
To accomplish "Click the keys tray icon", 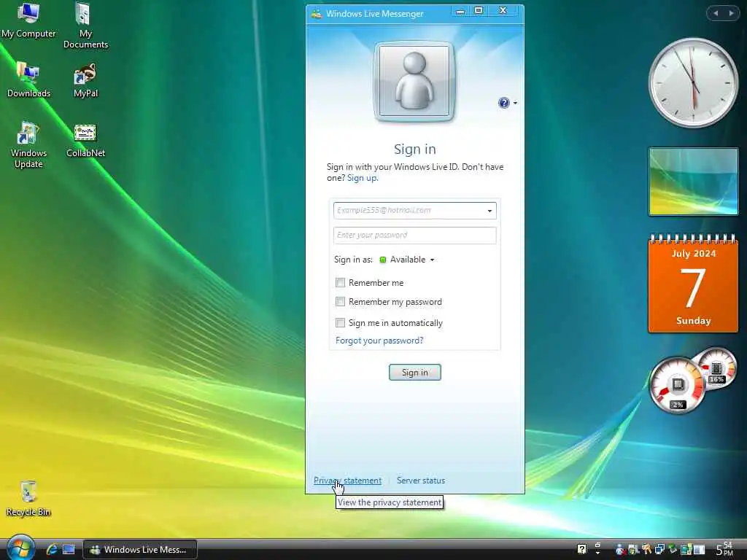I will coord(646,549).
